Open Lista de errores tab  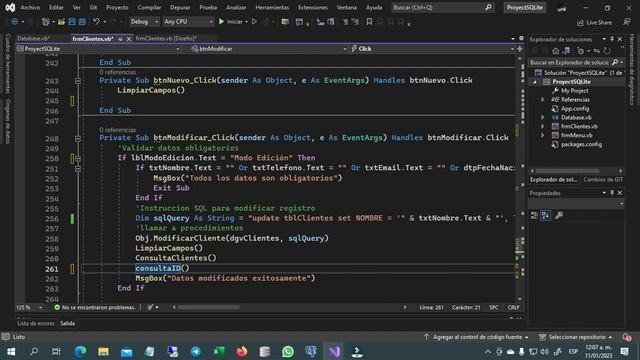pyautogui.click(x=36, y=323)
